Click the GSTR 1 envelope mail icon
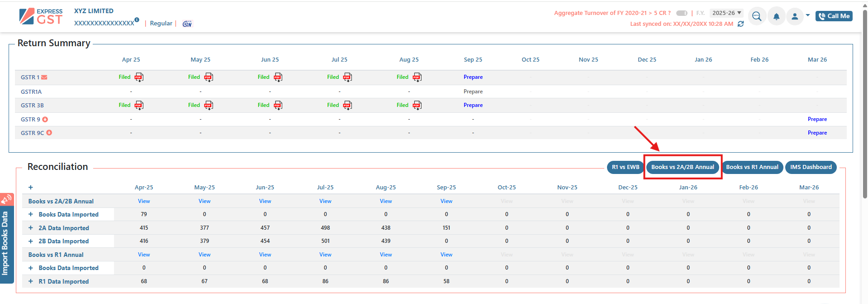This screenshot has width=868, height=304. point(44,77)
